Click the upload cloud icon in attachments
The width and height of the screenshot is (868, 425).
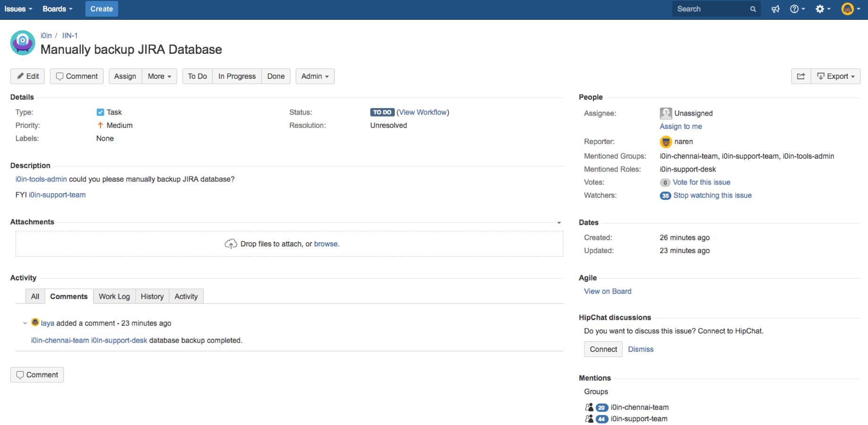[x=231, y=244]
